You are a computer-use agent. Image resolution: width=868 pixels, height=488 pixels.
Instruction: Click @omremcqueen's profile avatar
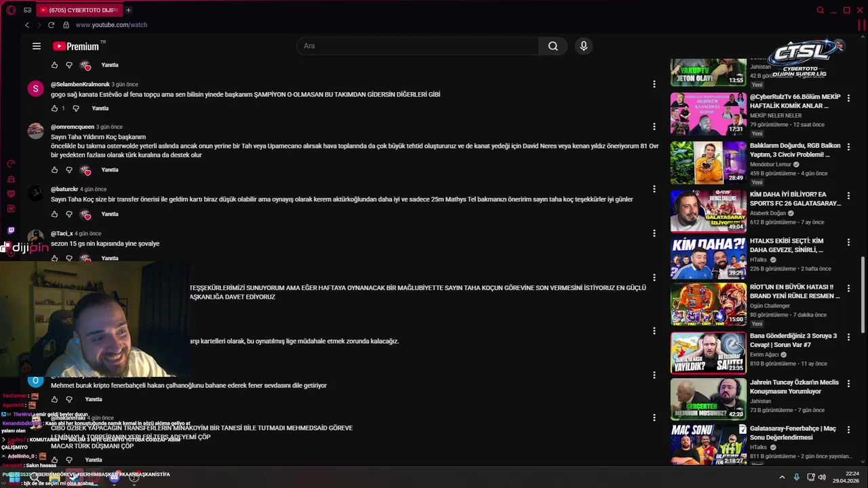point(35,131)
